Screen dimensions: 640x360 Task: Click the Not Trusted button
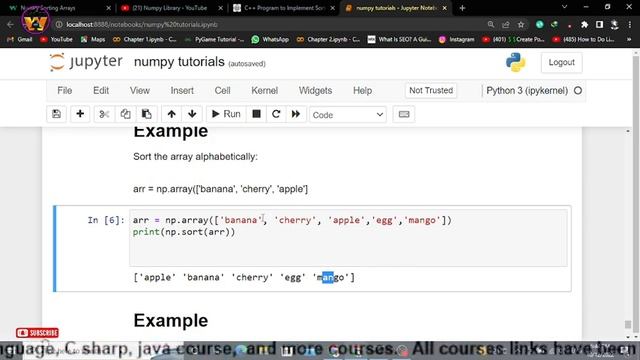coord(431,91)
